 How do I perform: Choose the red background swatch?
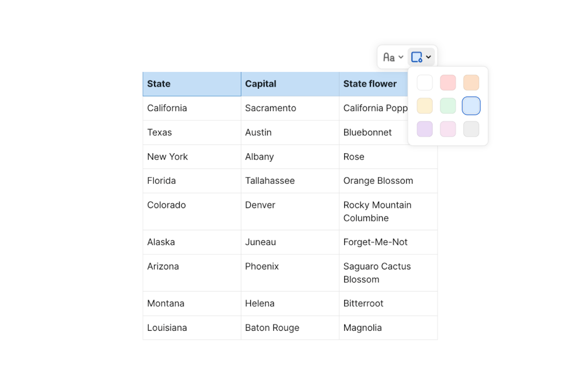click(x=448, y=83)
